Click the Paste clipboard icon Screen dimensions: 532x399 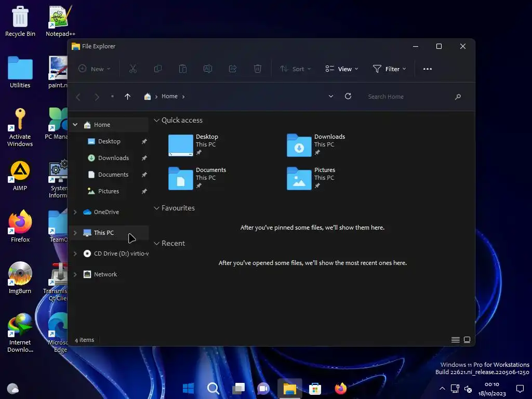coord(183,69)
